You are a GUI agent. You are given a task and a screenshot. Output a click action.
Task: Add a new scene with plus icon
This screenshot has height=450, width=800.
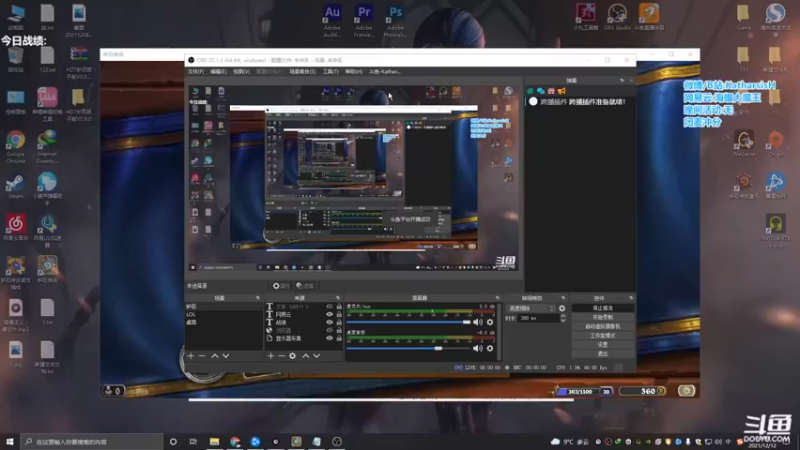tap(191, 356)
